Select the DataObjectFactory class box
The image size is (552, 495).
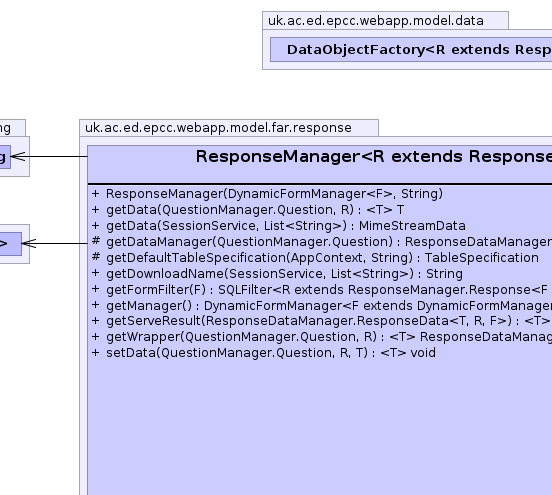(x=411, y=50)
